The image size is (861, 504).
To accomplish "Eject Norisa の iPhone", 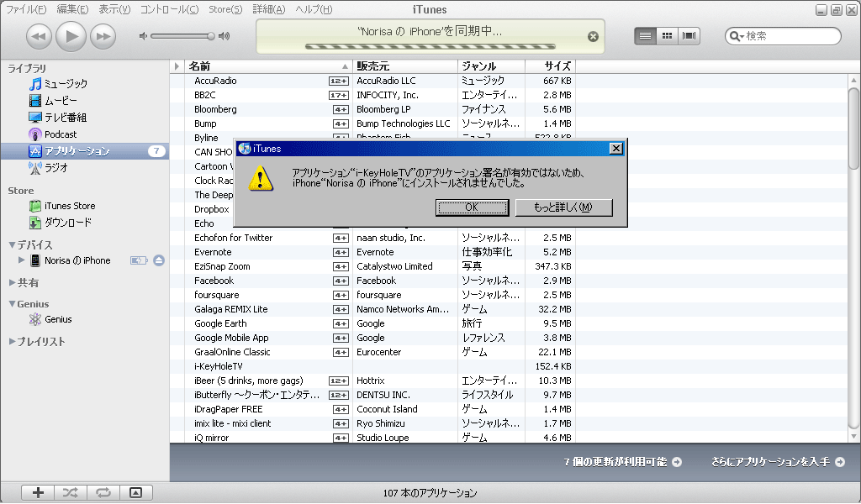I will [159, 260].
